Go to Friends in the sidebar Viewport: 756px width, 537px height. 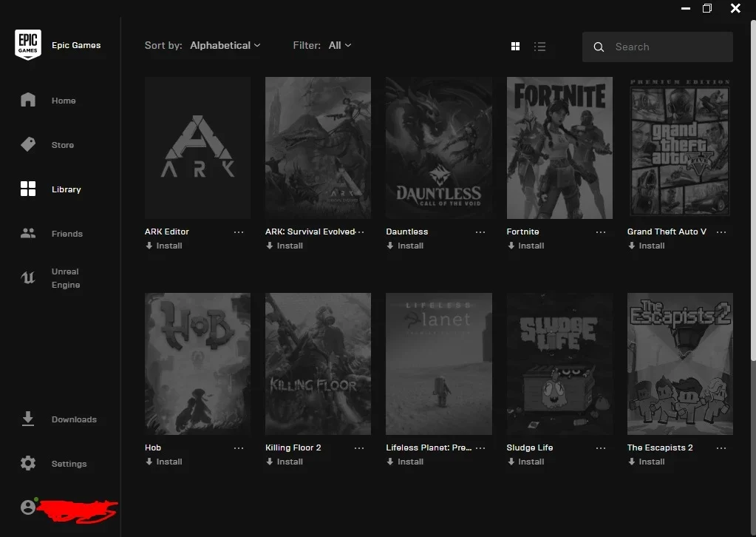coord(67,234)
